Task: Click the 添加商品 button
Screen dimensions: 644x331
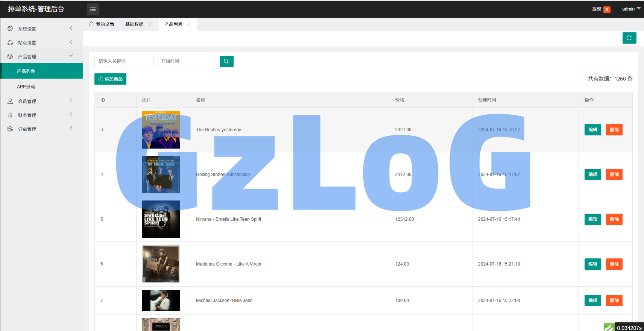Action: pos(110,79)
